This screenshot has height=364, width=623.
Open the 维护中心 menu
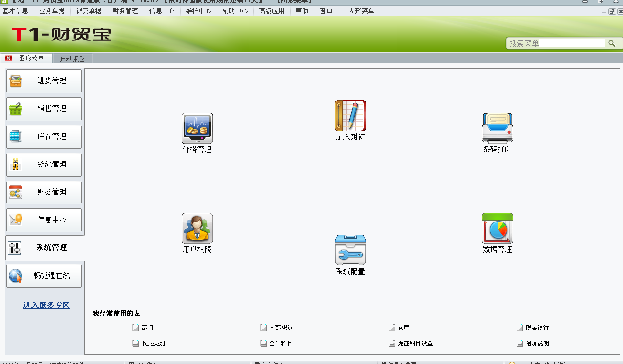[198, 11]
